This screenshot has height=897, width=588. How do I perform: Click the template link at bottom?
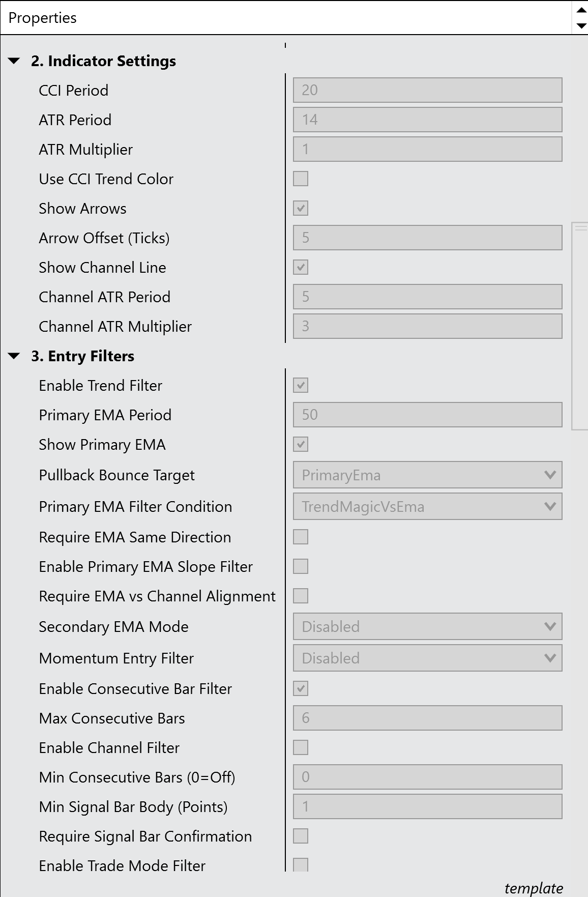[534, 888]
